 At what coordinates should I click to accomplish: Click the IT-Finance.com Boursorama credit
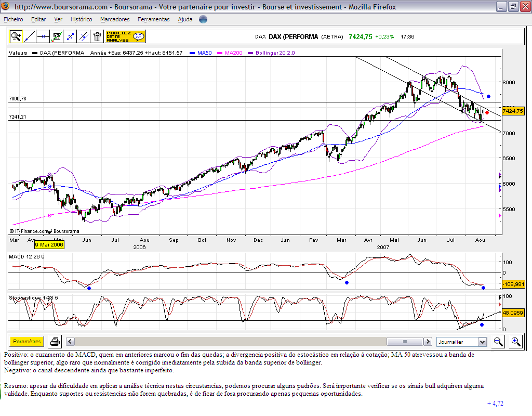[x=45, y=231]
